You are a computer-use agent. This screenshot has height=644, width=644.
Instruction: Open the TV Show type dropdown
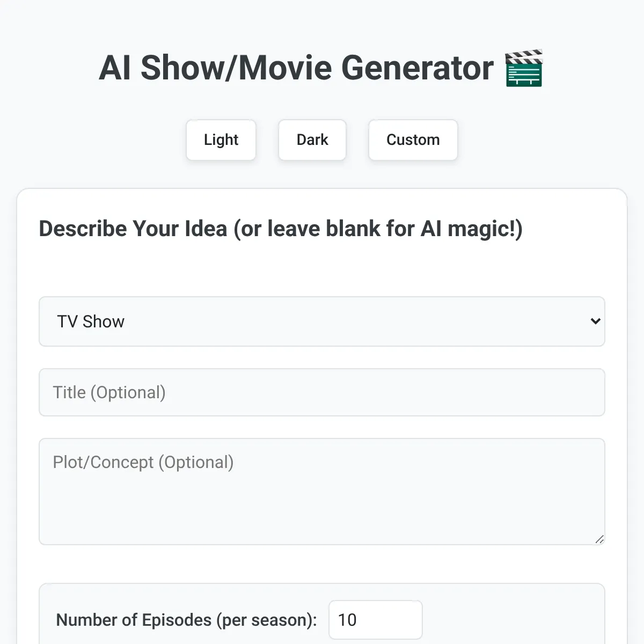(x=322, y=321)
